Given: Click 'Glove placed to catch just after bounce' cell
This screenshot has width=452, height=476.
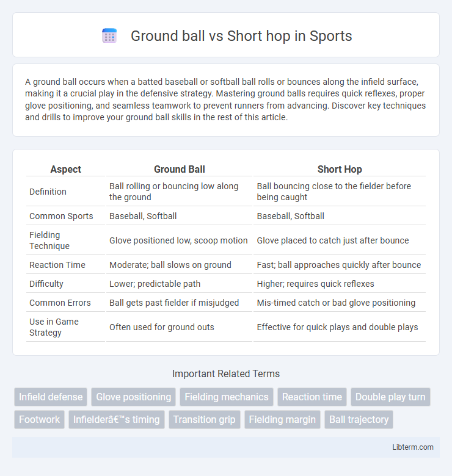Looking at the screenshot, I should [340, 240].
